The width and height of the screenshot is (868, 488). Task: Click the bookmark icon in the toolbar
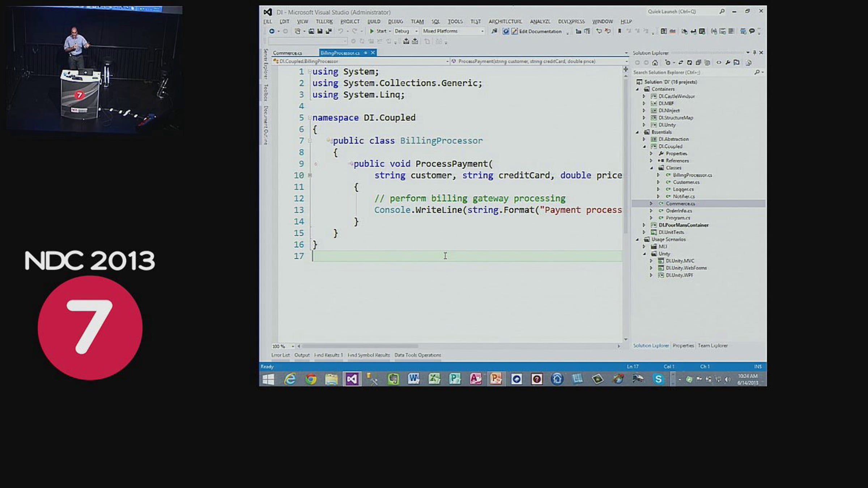(x=620, y=31)
